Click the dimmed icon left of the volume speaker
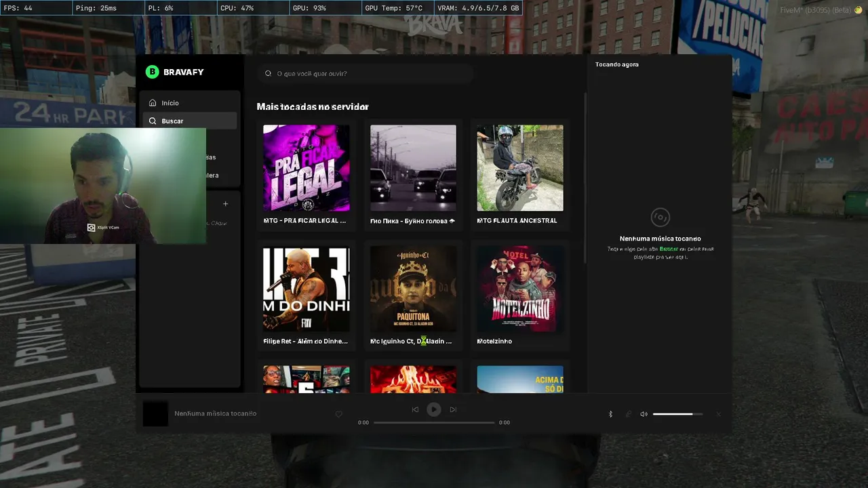The width and height of the screenshot is (868, 488). [628, 414]
